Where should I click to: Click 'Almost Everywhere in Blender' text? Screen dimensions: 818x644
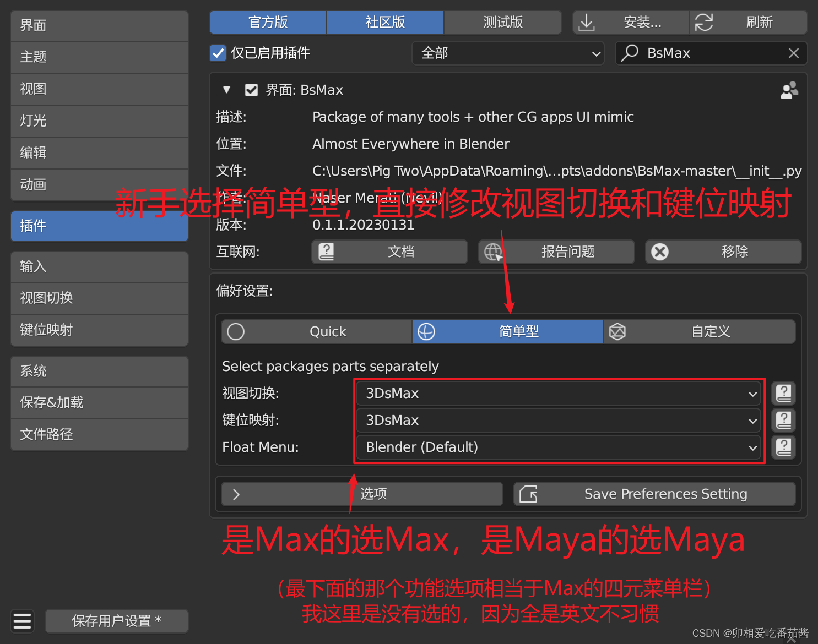click(411, 144)
